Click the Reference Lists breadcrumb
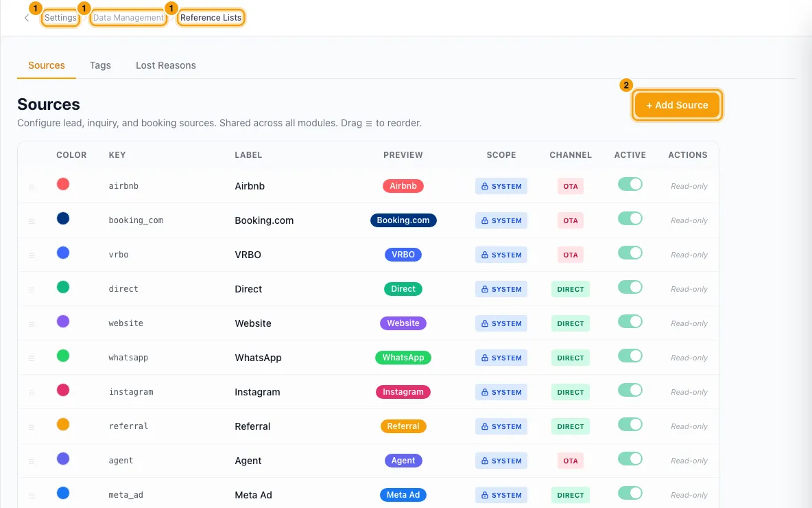This screenshot has width=812, height=508. coord(211,18)
